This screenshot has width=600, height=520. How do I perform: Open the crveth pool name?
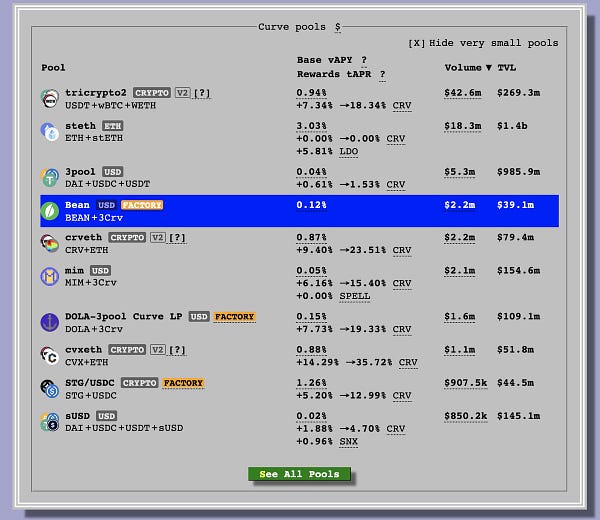click(x=83, y=238)
